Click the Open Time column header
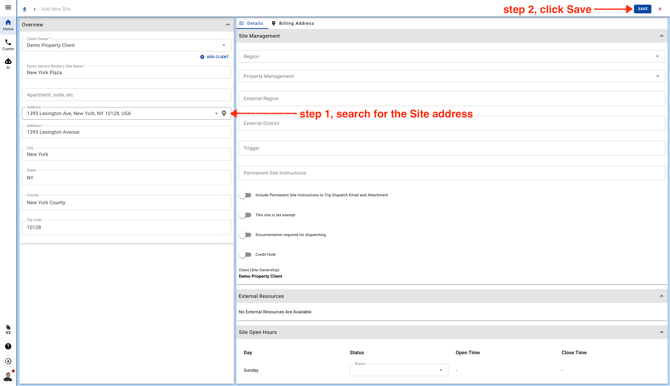Image resolution: width=670 pixels, height=386 pixels. 467,353
